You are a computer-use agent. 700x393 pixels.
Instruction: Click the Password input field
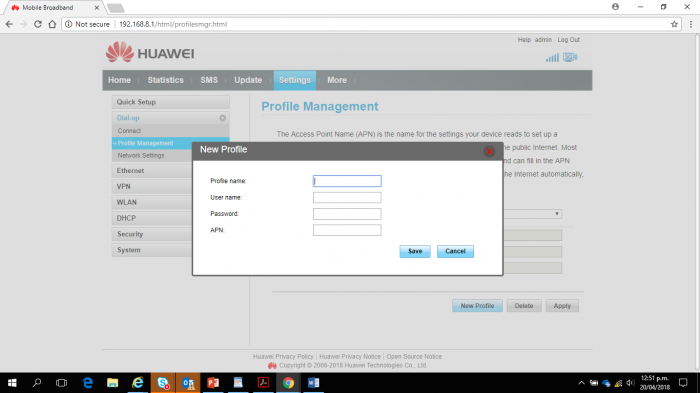[347, 214]
